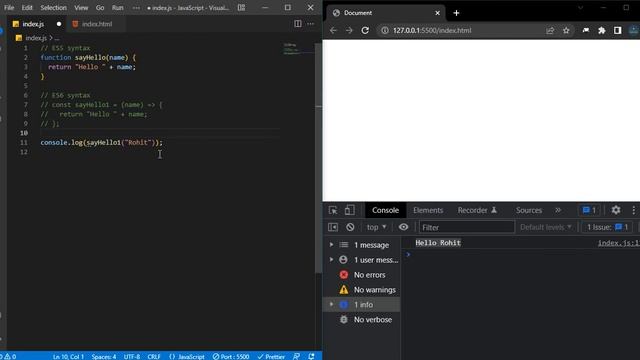Switch to the DevTools Console tab
The width and height of the screenshot is (640, 360).
[385, 210]
